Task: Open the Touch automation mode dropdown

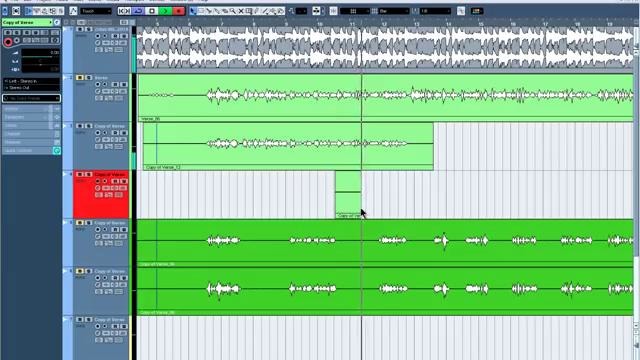Action: click(96, 11)
